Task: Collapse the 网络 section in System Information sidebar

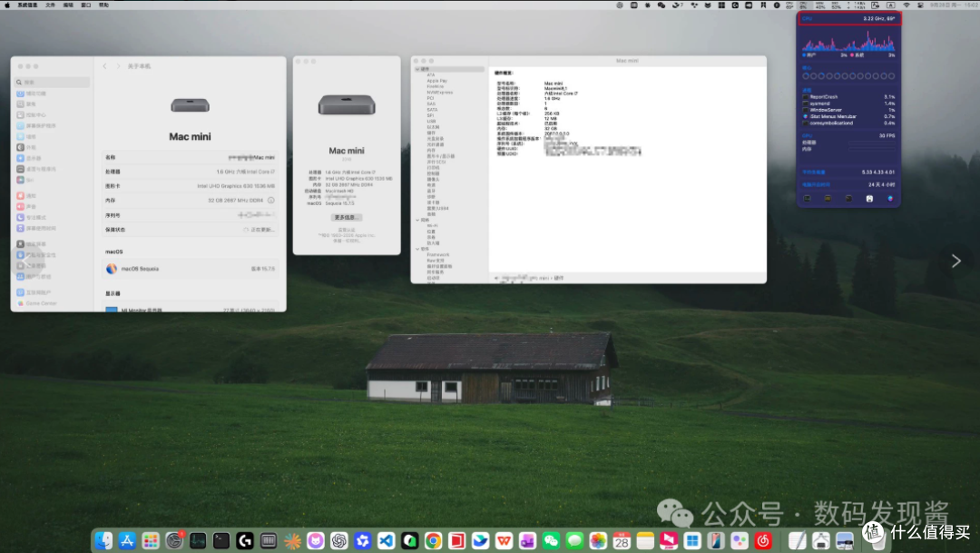Action: (x=417, y=220)
